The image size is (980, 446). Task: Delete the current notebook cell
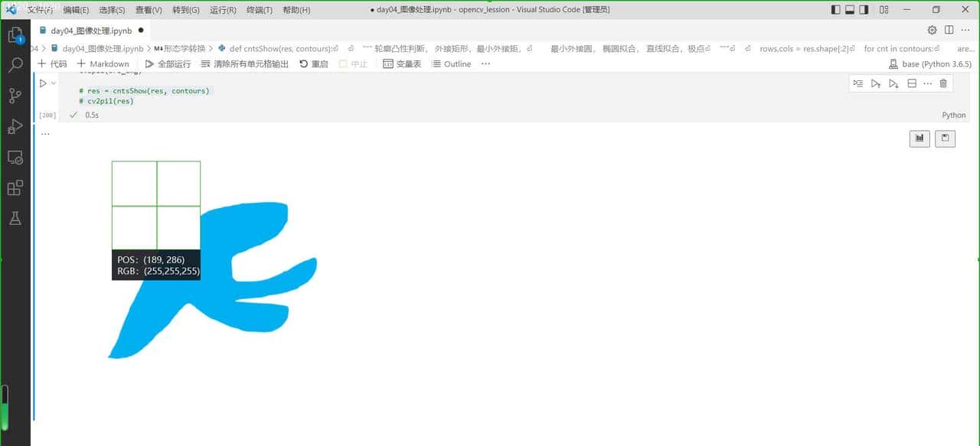tap(942, 83)
